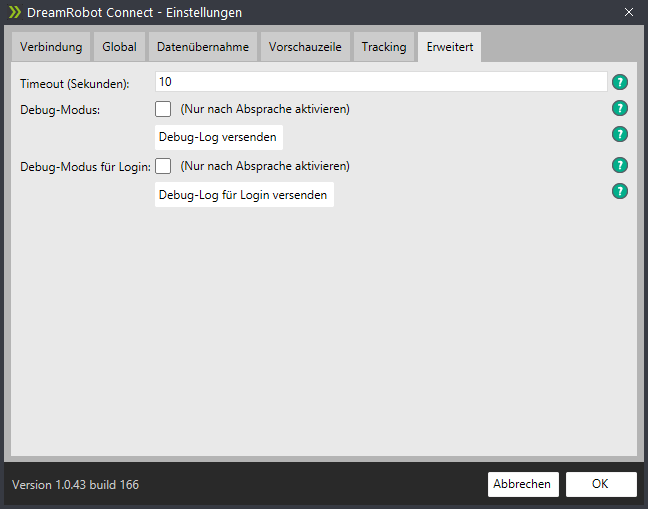Open help icon beside Timeout field
648x509 pixels.
(x=619, y=82)
